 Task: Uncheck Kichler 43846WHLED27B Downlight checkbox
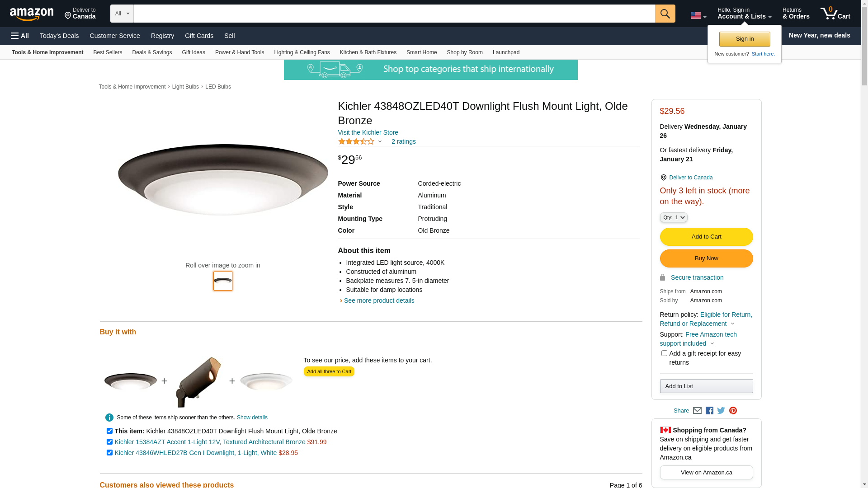(x=109, y=453)
